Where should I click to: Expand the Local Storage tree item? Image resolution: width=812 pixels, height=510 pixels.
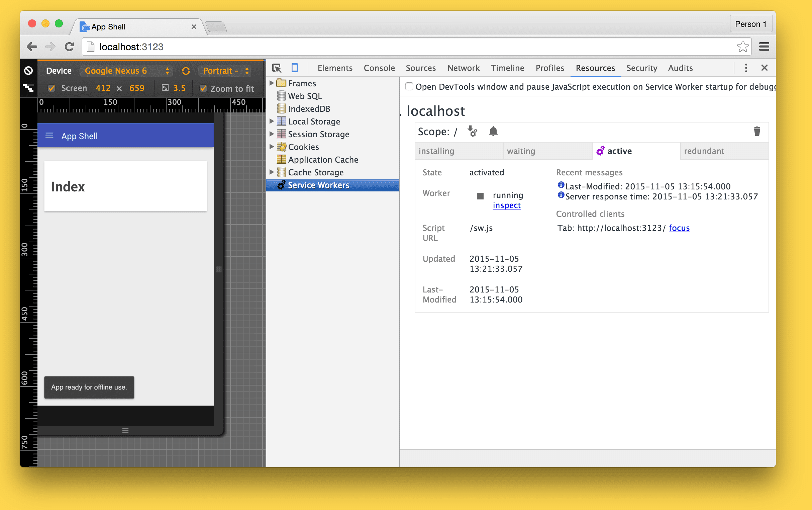coord(273,121)
